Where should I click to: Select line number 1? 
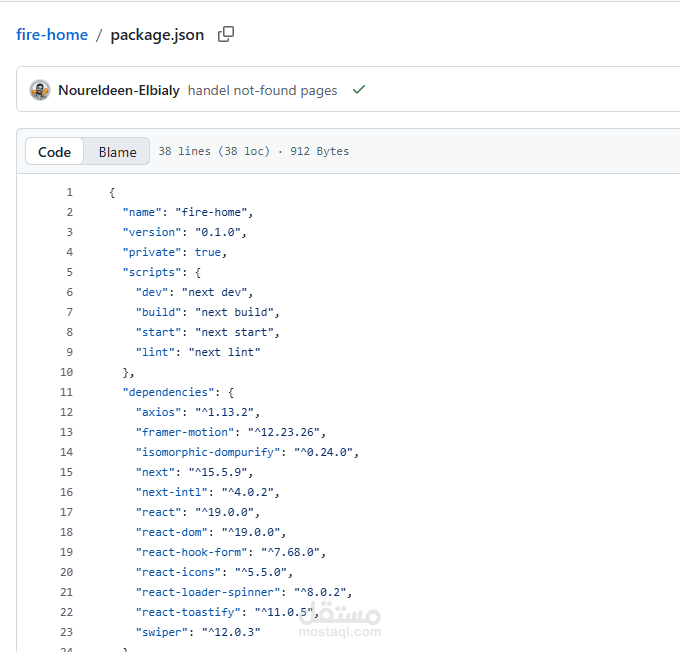(69, 192)
